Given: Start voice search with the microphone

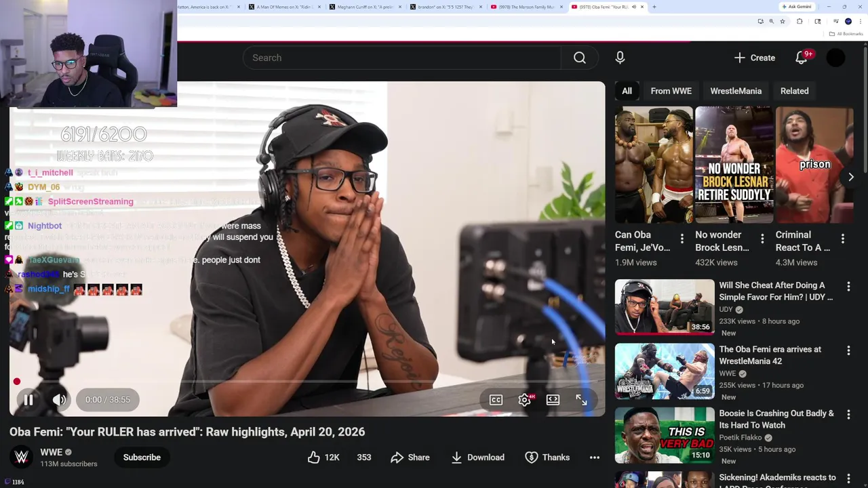Looking at the screenshot, I should click(x=620, y=58).
